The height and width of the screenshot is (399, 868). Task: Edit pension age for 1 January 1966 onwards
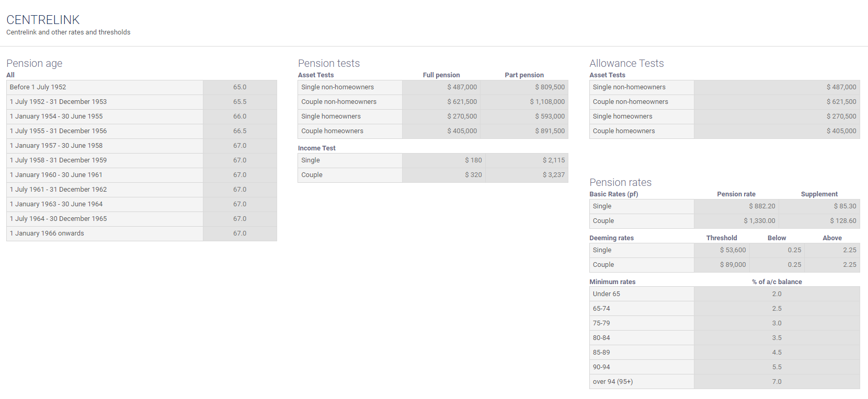(240, 233)
